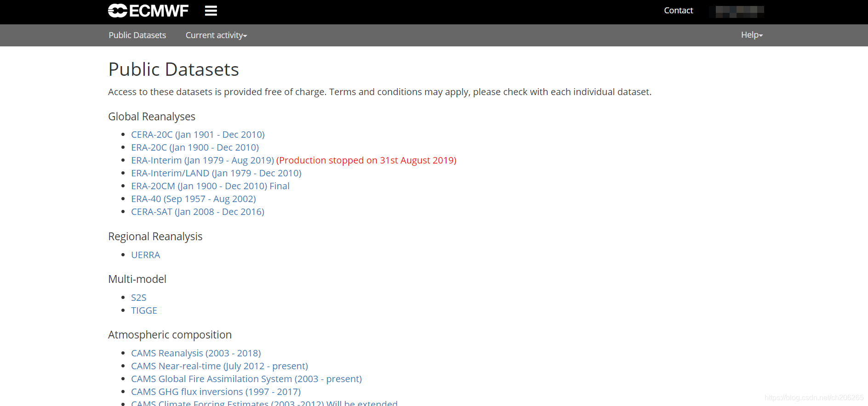Expand the Current activity dropdown

[x=216, y=35]
